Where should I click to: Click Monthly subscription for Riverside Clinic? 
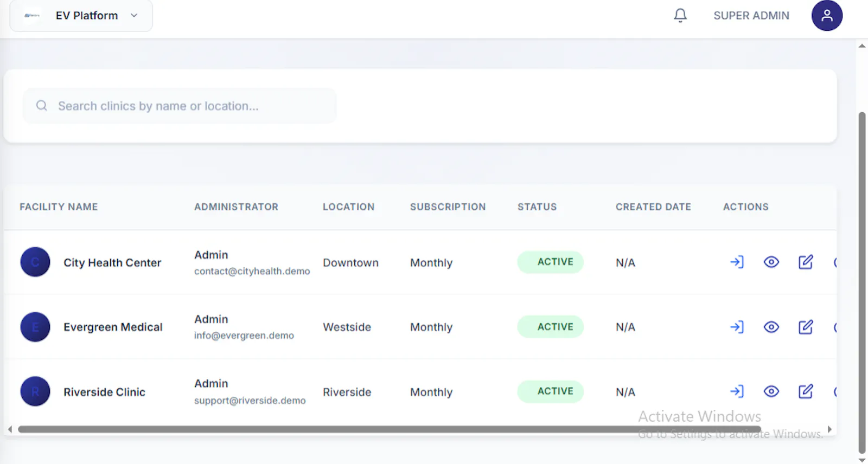[431, 392]
